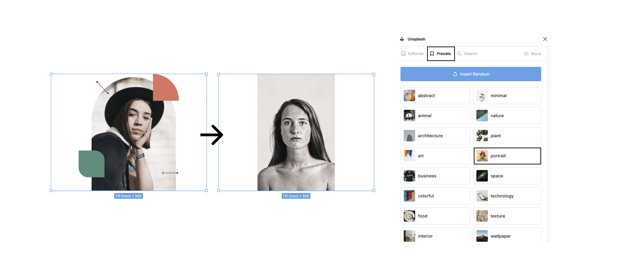Click the left frame's Fill (max) × 360 label

tap(129, 196)
